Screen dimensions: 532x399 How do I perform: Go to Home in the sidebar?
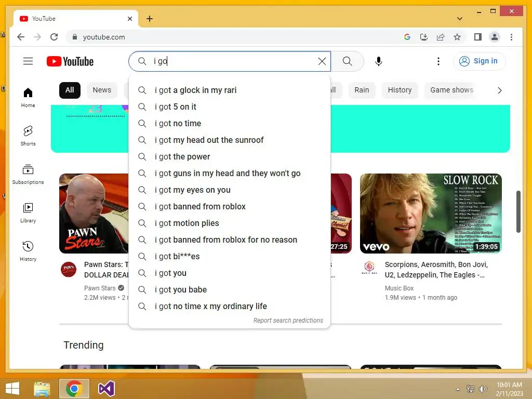coord(28,98)
